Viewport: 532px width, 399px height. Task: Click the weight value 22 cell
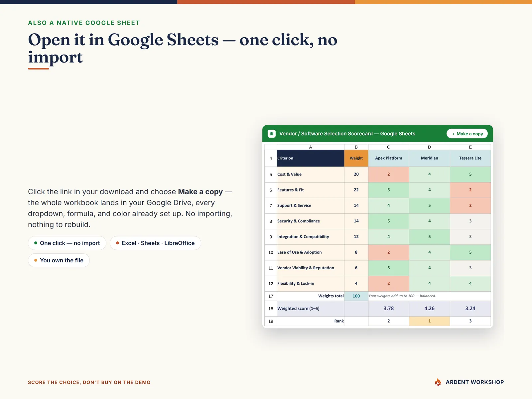pyautogui.click(x=356, y=190)
